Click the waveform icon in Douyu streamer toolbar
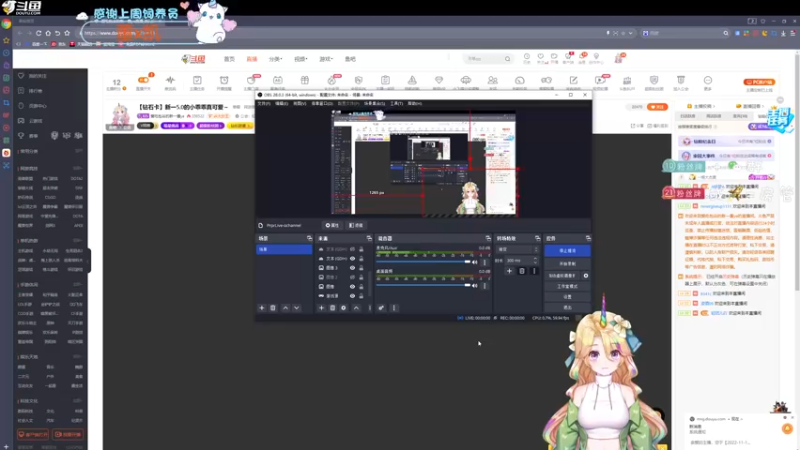800x450 pixels. pos(170,82)
